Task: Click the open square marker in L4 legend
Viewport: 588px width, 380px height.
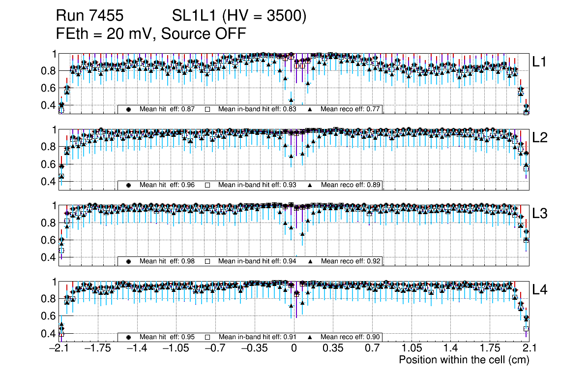Action: (x=207, y=337)
